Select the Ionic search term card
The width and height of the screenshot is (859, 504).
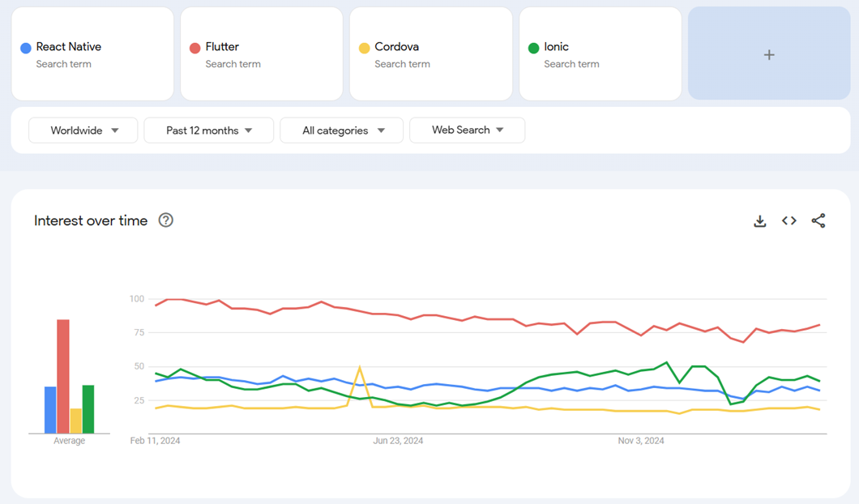coord(600,53)
